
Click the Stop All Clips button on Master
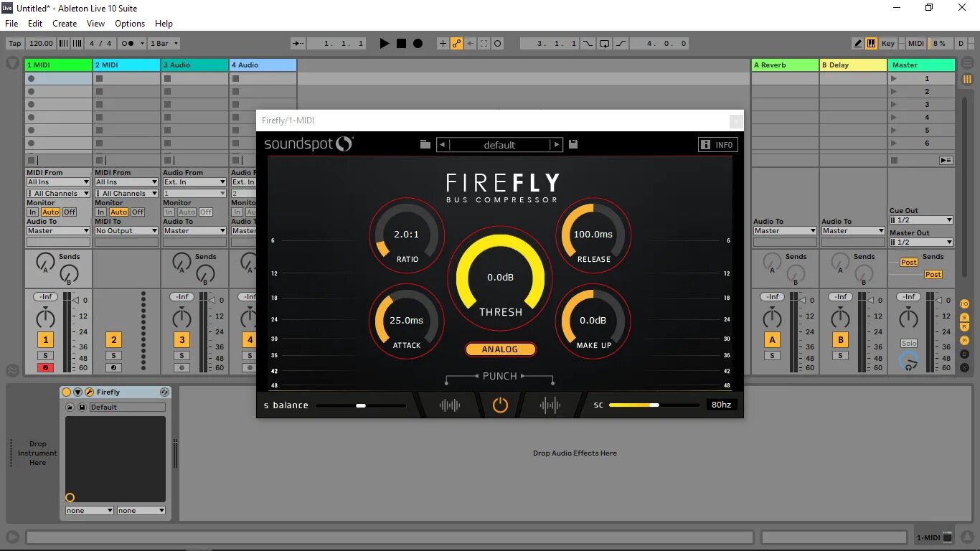point(893,161)
